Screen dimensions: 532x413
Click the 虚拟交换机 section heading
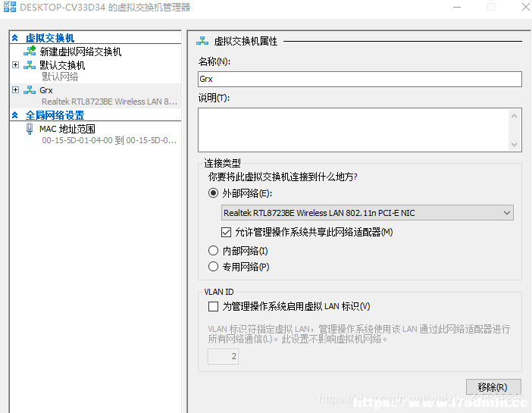50,38
